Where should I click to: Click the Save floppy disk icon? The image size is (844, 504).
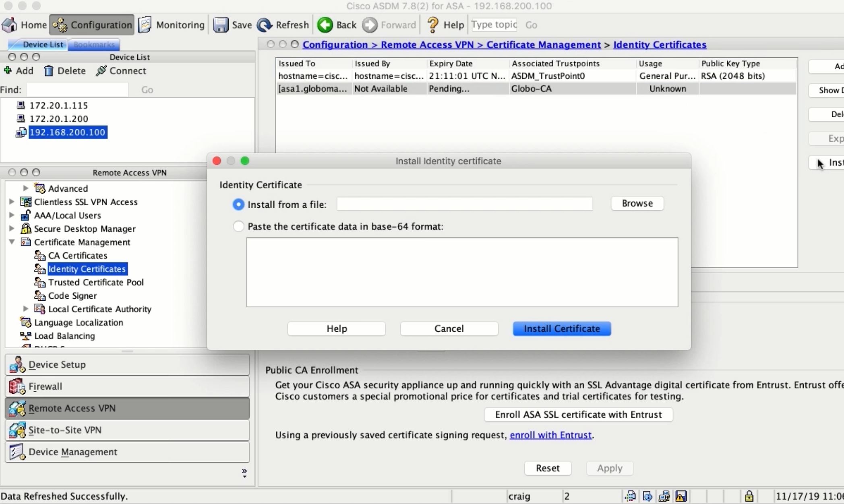tap(221, 25)
